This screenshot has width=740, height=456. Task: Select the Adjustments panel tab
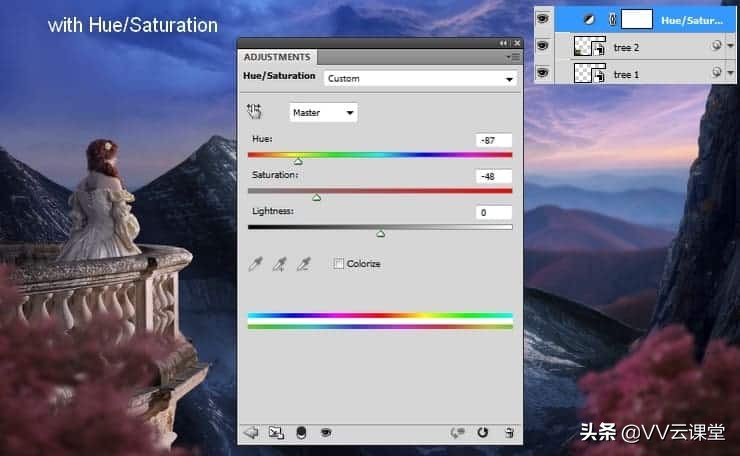tap(277, 57)
